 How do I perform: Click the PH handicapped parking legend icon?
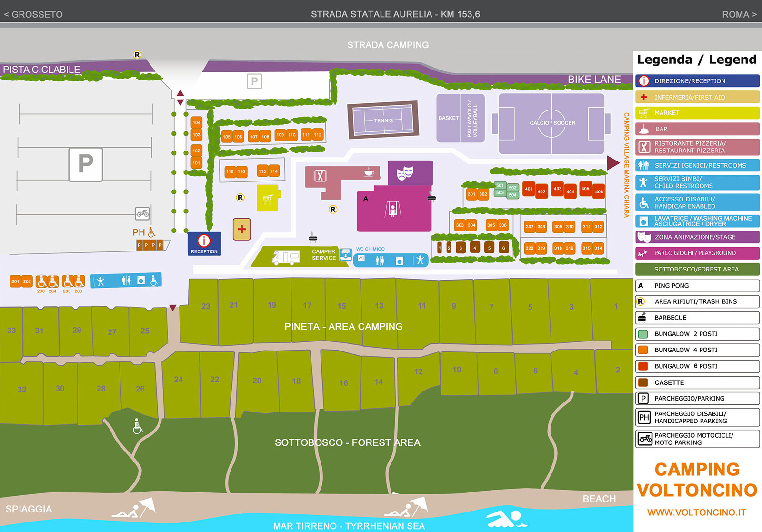644,418
